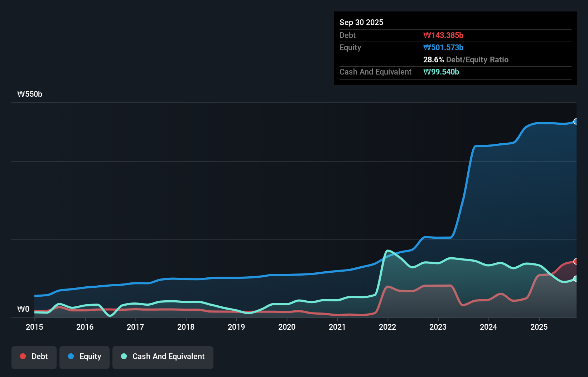
Task: Expand the Sep 30 2025 tooltip header
Action: [x=361, y=22]
